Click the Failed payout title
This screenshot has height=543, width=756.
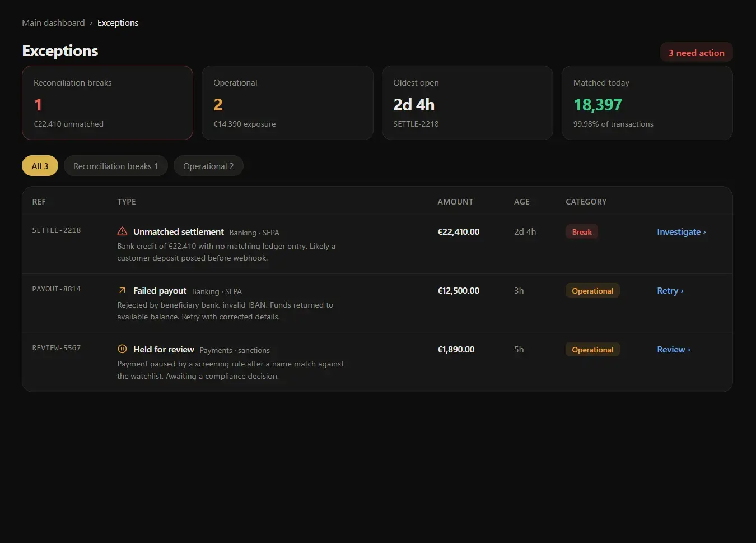coord(160,291)
